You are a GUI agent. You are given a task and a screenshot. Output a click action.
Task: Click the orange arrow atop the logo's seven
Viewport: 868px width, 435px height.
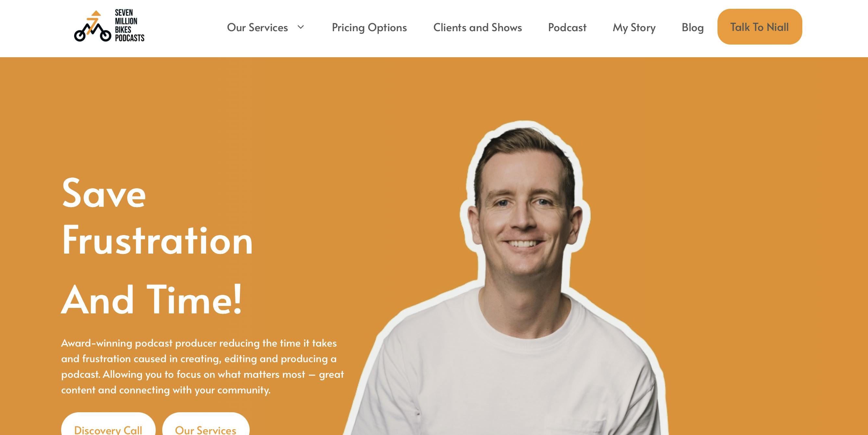tap(96, 13)
